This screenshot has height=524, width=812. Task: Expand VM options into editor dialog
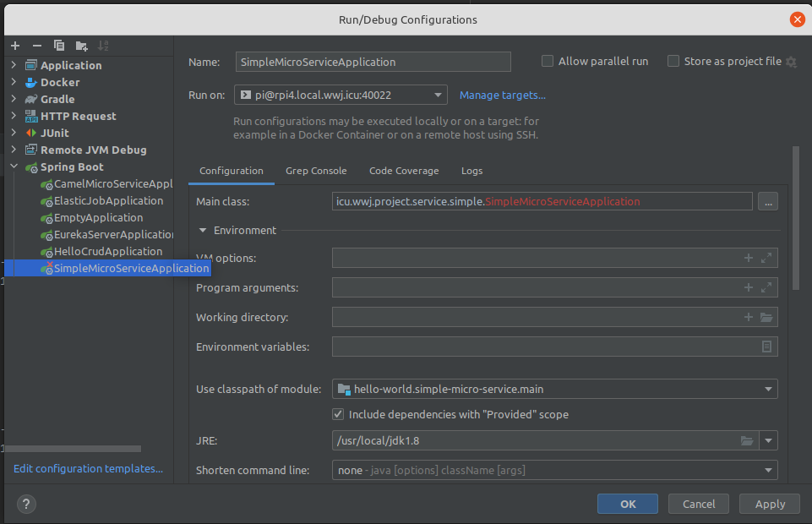pyautogui.click(x=766, y=258)
